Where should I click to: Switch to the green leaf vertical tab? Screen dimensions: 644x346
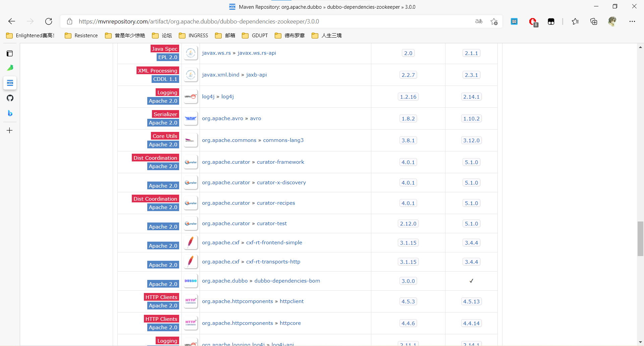pyautogui.click(x=10, y=68)
